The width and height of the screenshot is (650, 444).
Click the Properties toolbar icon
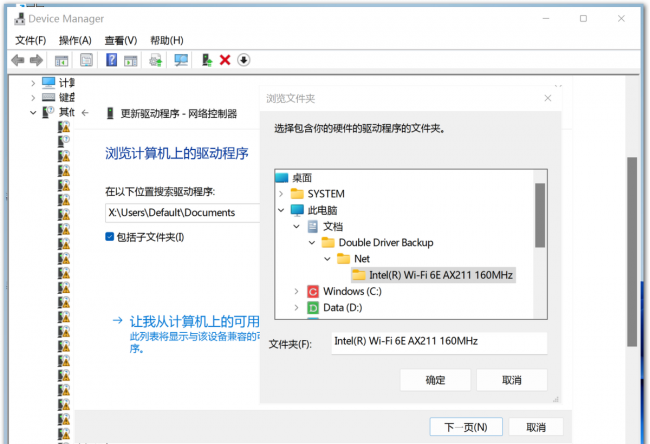click(86, 61)
